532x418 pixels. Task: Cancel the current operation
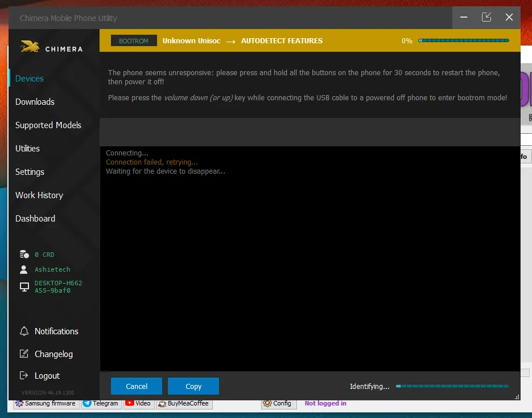[x=137, y=386]
